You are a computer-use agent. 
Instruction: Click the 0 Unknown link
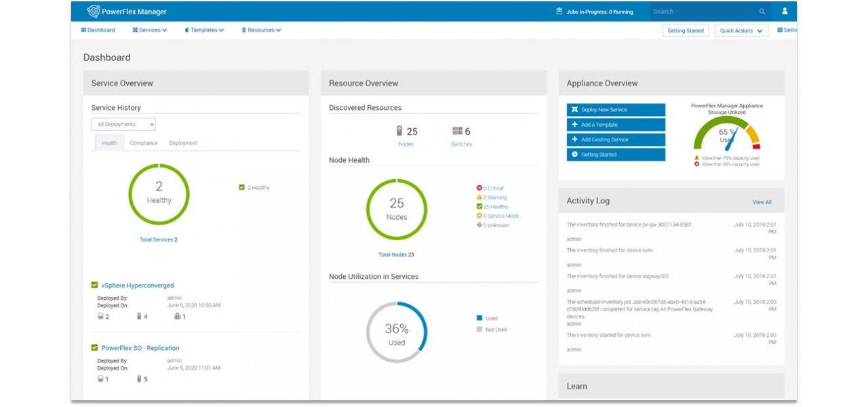(x=496, y=225)
